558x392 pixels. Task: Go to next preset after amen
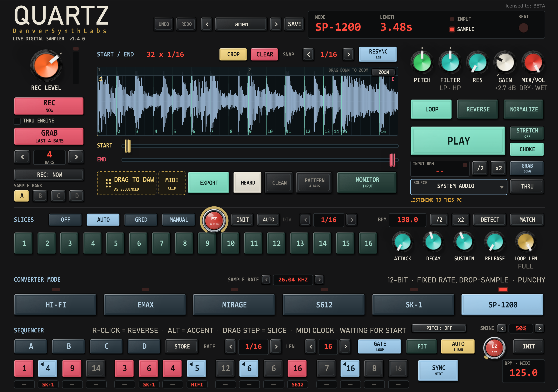pyautogui.click(x=276, y=24)
